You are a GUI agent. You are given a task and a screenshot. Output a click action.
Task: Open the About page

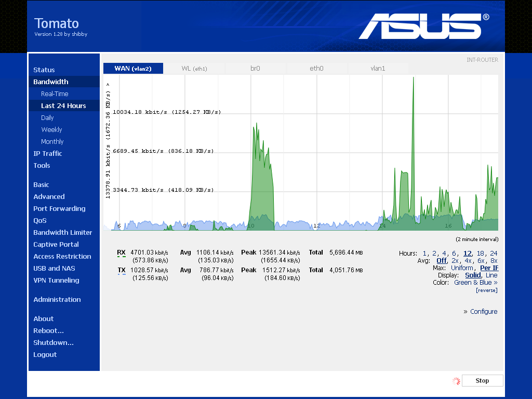click(44, 318)
